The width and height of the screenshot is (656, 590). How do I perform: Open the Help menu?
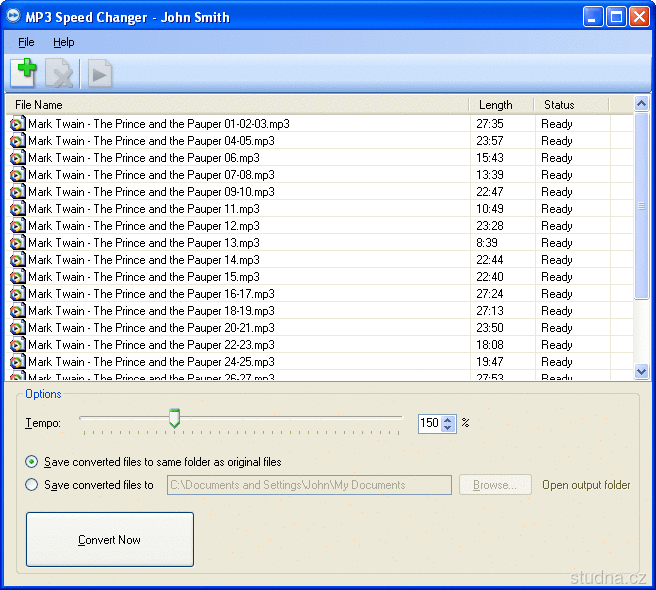(64, 42)
